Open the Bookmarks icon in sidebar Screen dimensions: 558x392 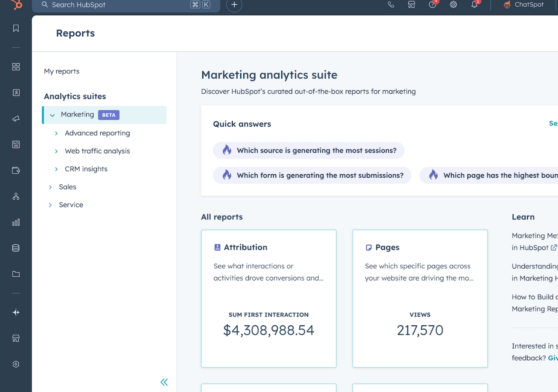coord(16,28)
